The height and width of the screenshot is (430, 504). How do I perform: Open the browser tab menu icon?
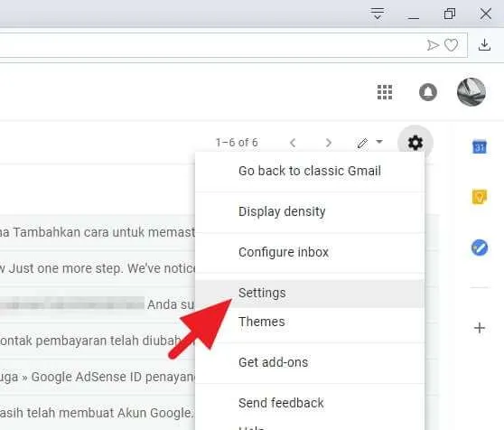tap(377, 14)
